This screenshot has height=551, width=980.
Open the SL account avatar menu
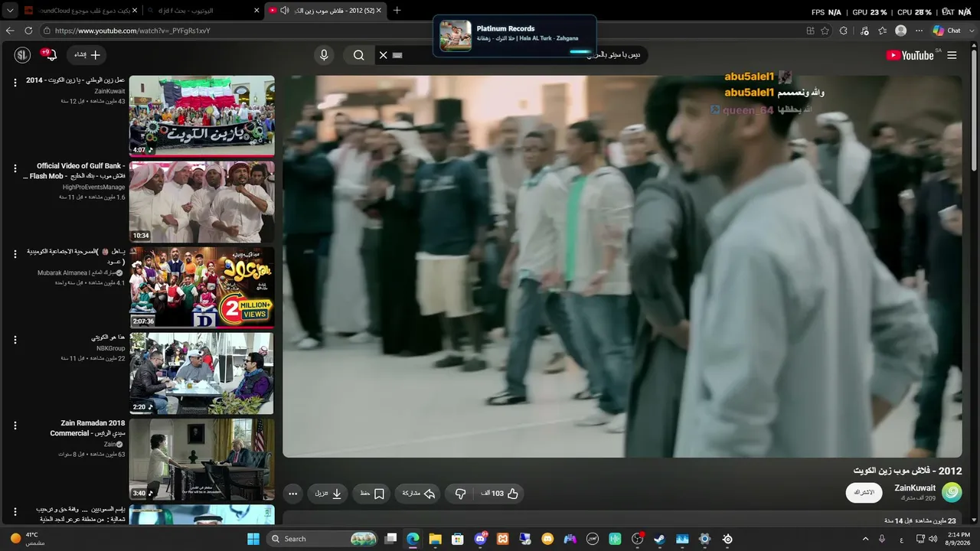pyautogui.click(x=23, y=55)
